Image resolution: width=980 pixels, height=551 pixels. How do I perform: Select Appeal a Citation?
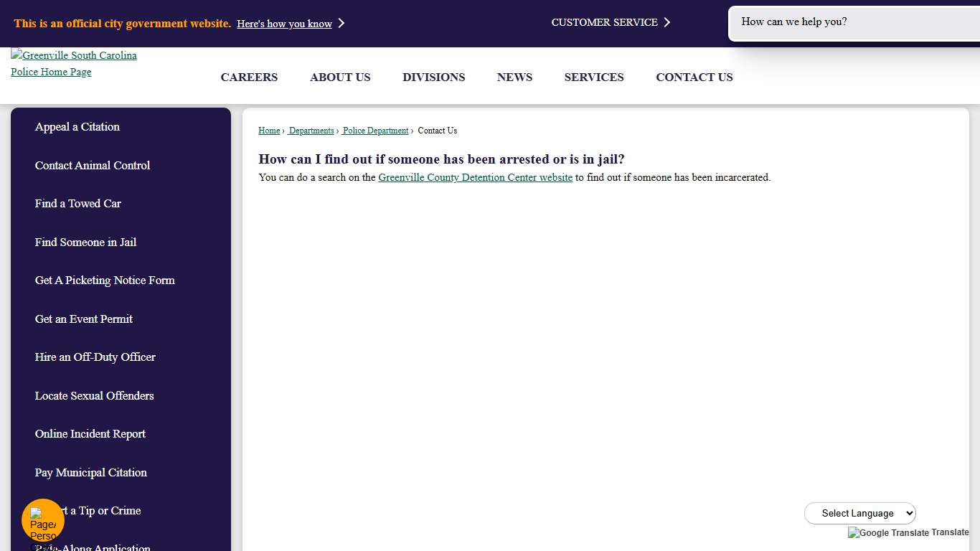pyautogui.click(x=77, y=127)
